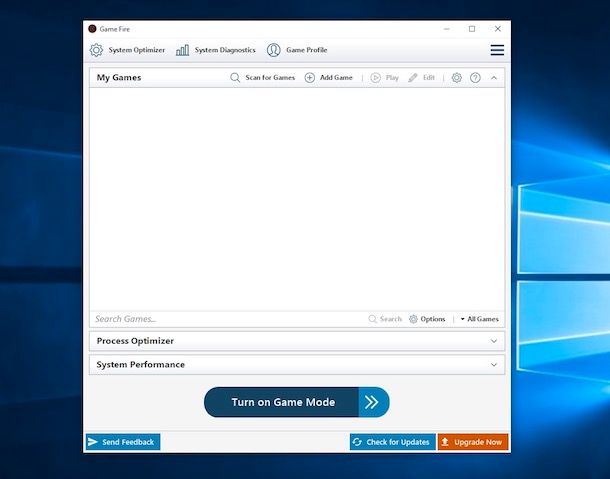Screen dimensions: 610x479
Task: Click the System Optimizer label
Action: coord(137,50)
